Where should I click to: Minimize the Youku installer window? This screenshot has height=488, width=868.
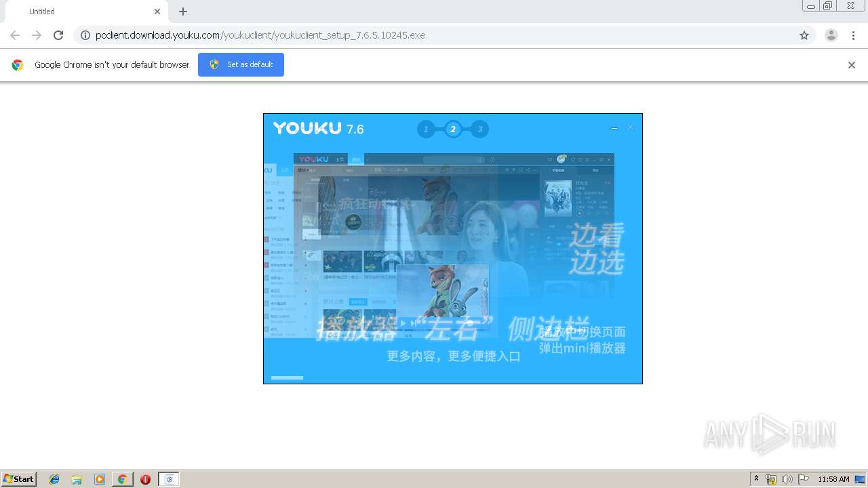(x=614, y=127)
